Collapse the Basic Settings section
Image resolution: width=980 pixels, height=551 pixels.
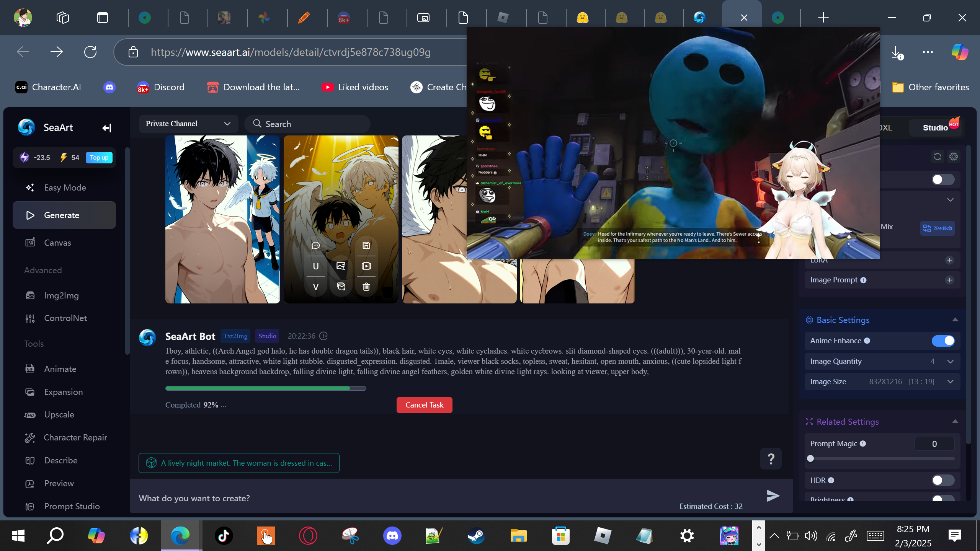955,320
